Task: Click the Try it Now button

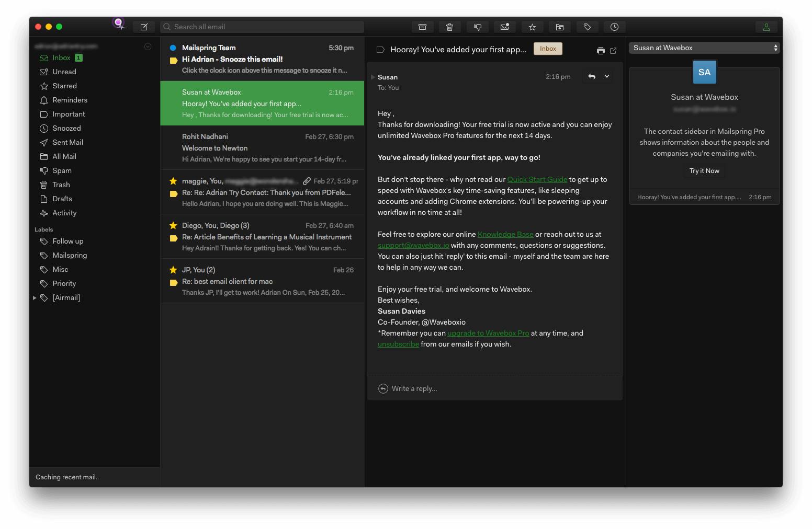Action: pos(704,171)
